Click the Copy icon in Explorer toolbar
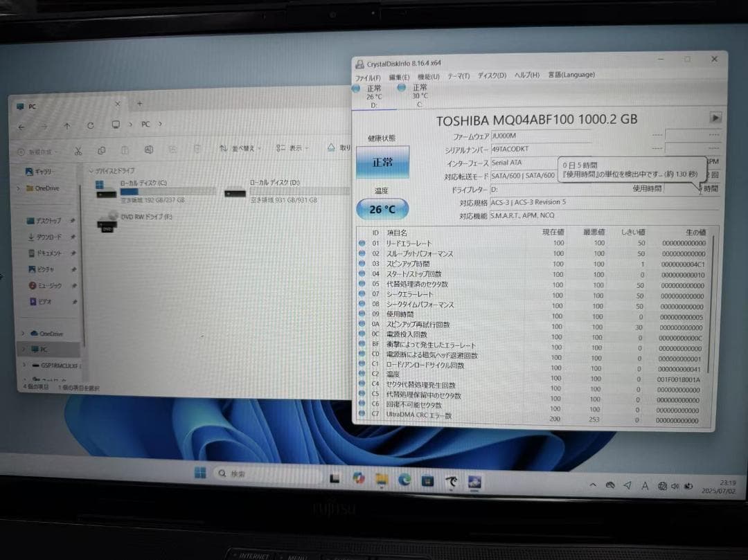This screenshot has width=748, height=560. pyautogui.click(x=102, y=150)
